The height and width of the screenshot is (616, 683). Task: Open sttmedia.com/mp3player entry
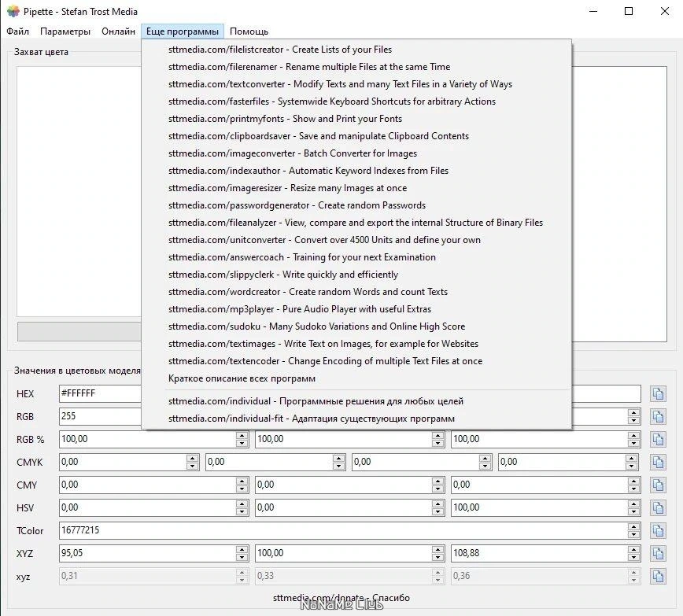pos(356,309)
